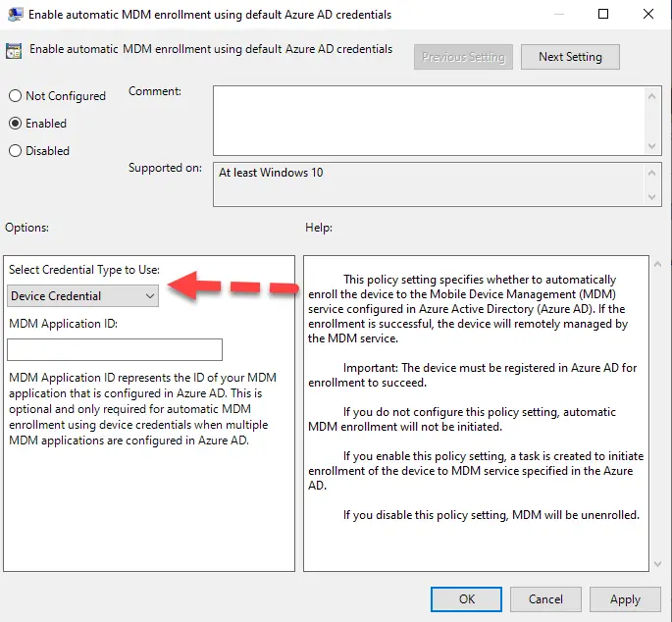
Task: Click the 'If you disable this policy setting' line
Action: 491,515
